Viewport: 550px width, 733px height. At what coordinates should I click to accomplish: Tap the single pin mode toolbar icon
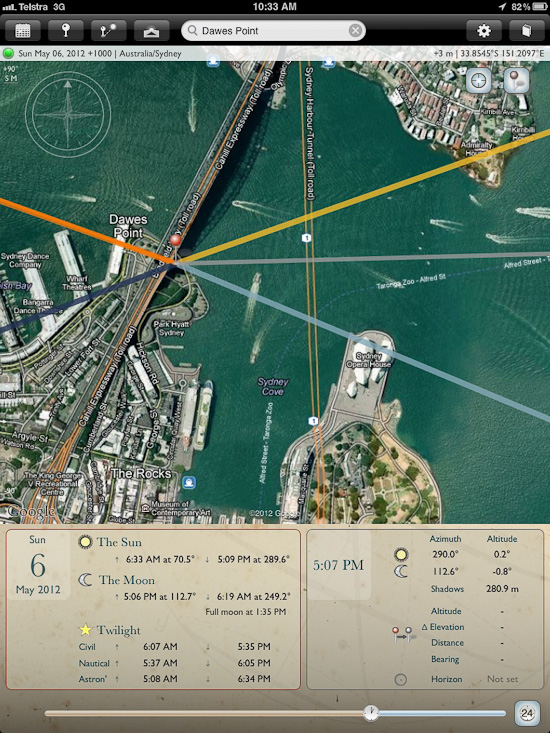click(66, 31)
